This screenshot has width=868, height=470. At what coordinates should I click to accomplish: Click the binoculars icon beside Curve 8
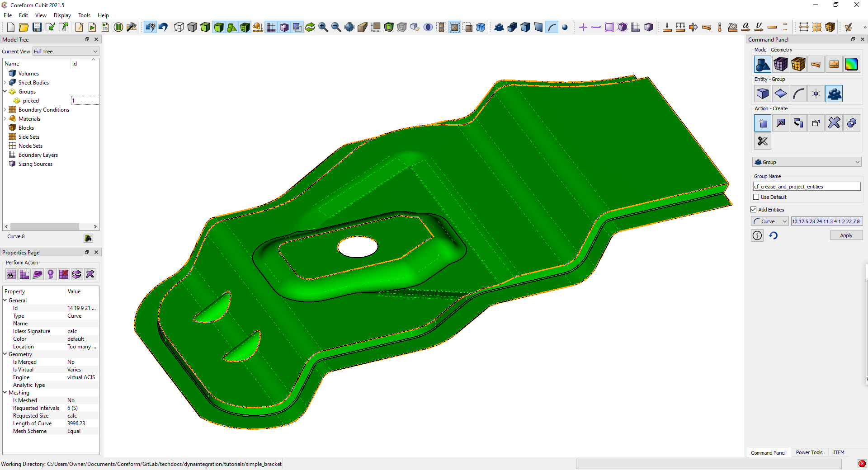pyautogui.click(x=88, y=238)
